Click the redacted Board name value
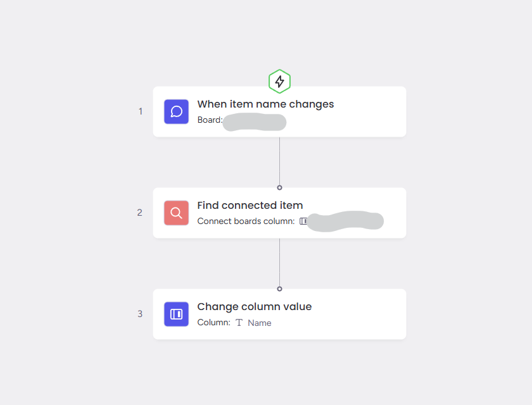 click(255, 121)
